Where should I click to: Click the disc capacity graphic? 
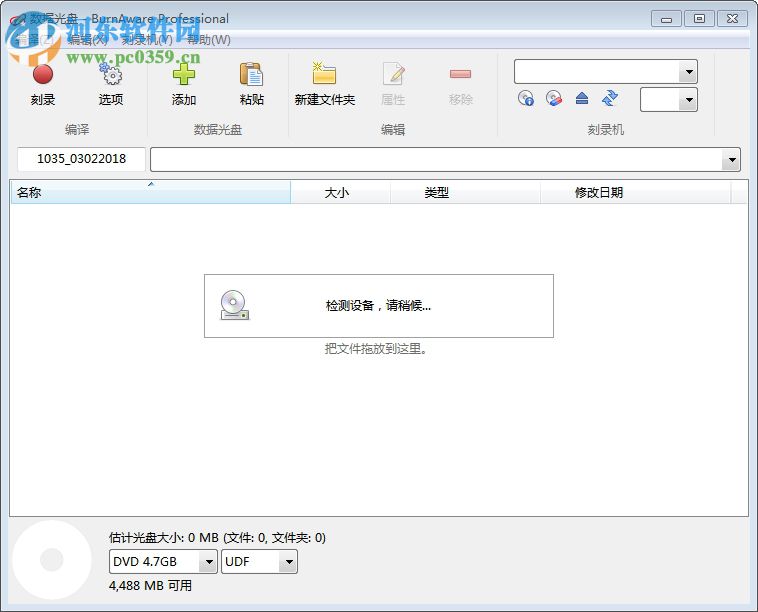tap(51, 560)
